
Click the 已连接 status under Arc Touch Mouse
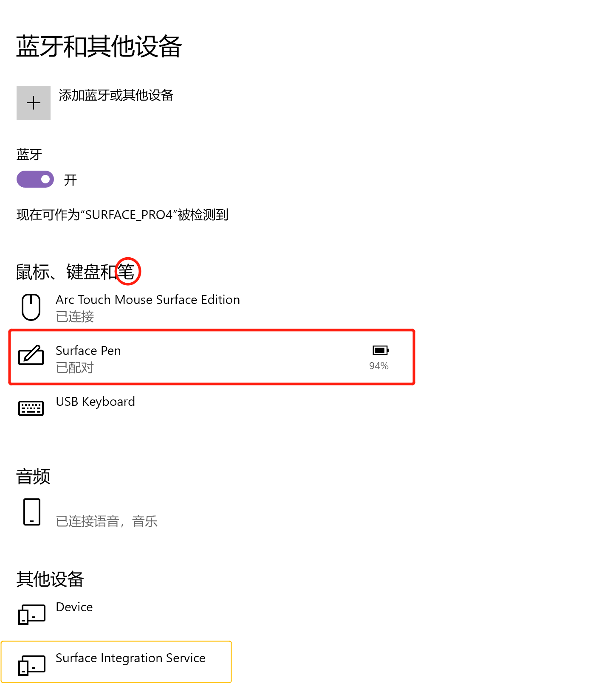point(75,317)
